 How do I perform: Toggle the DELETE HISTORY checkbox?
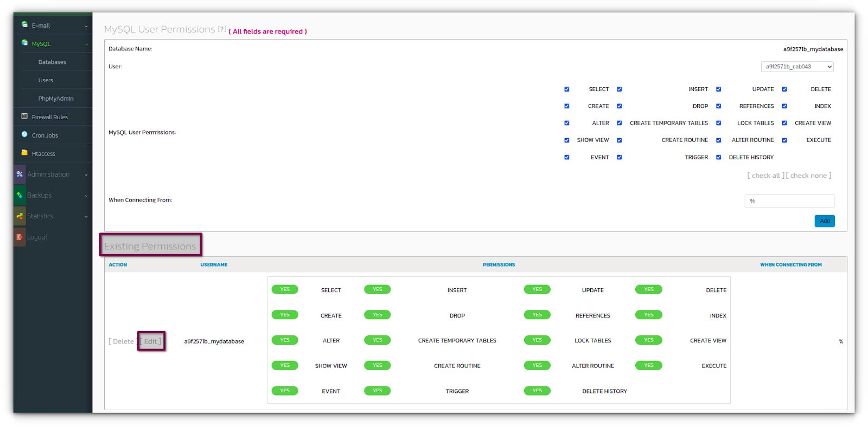tap(719, 157)
